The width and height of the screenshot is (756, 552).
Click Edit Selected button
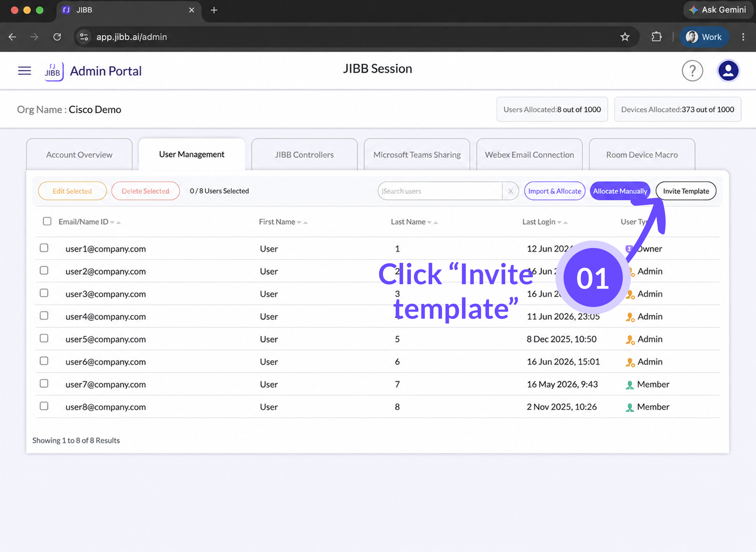pyautogui.click(x=72, y=191)
